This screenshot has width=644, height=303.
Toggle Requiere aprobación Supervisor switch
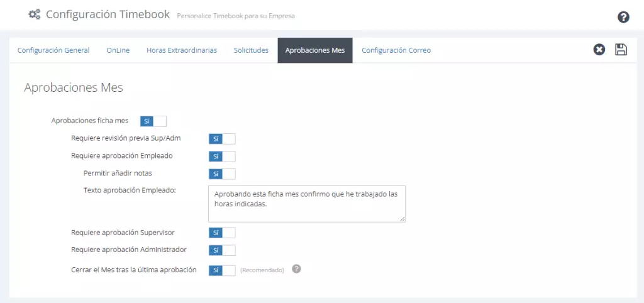pos(222,233)
